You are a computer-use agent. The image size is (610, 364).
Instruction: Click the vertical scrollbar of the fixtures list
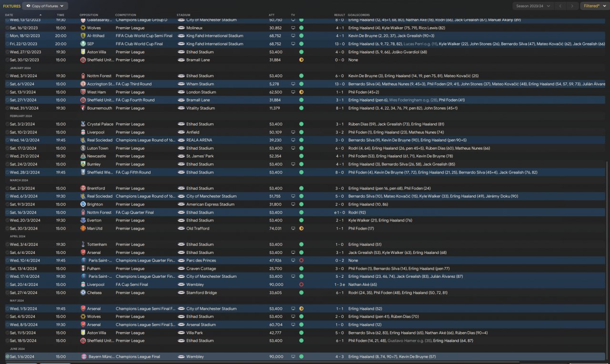click(x=607, y=260)
